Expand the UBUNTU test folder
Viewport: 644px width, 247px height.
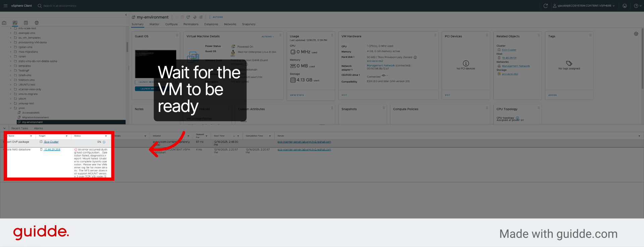(x=11, y=85)
